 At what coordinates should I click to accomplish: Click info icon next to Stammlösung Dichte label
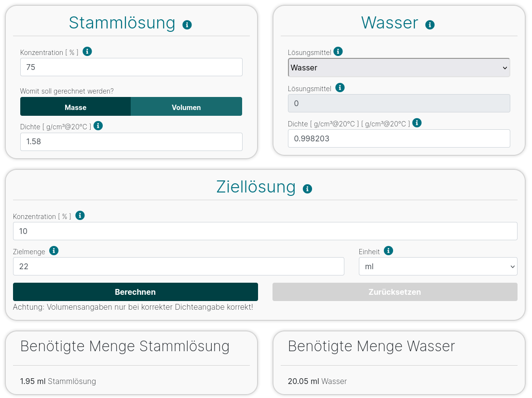coord(98,126)
